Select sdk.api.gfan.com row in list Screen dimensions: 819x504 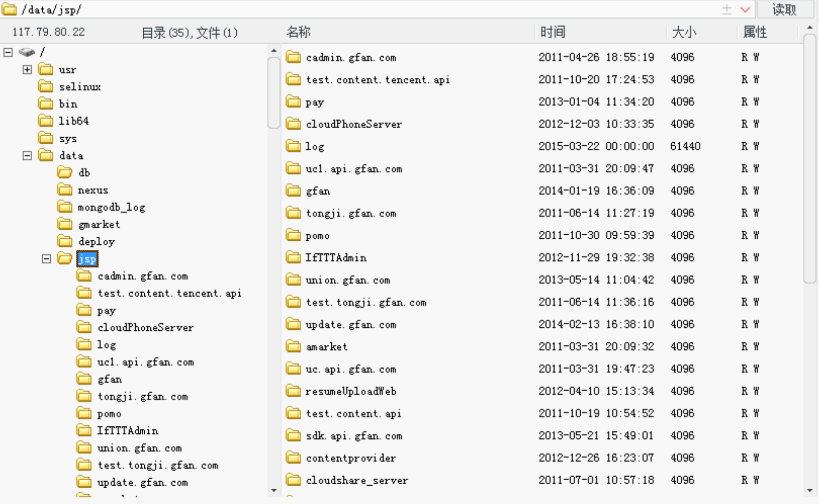542,435
